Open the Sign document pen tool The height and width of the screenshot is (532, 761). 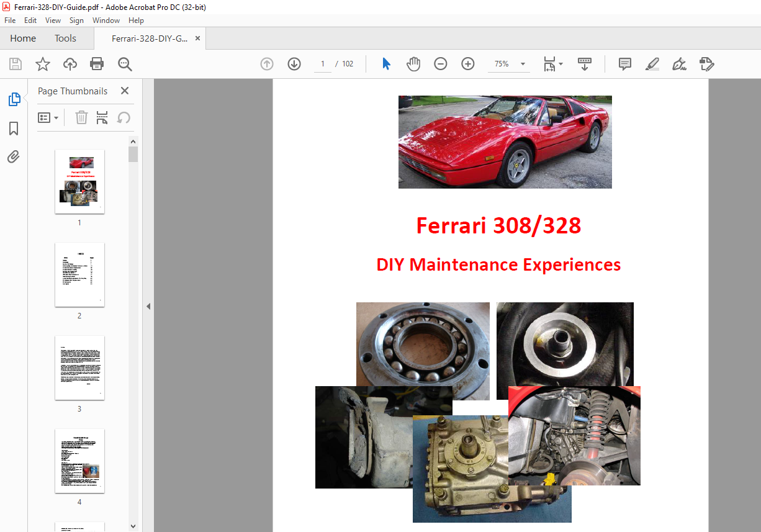(680, 64)
